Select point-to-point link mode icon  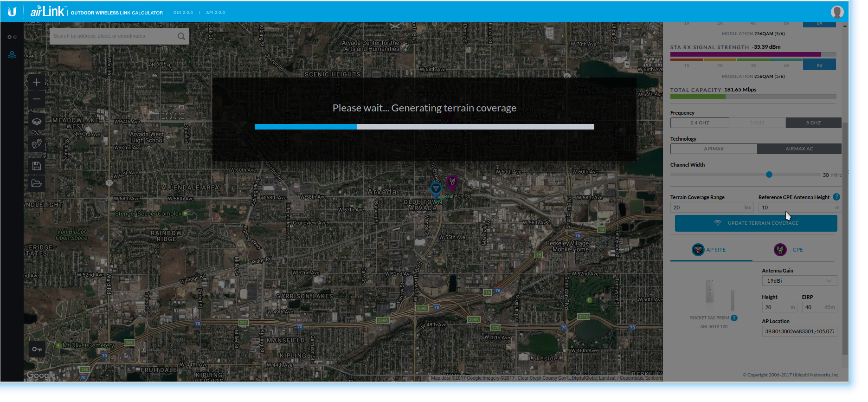(x=12, y=37)
